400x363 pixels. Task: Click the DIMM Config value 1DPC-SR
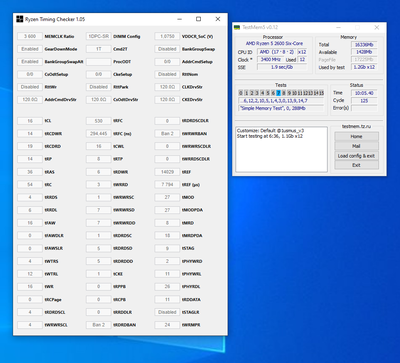tap(98, 36)
